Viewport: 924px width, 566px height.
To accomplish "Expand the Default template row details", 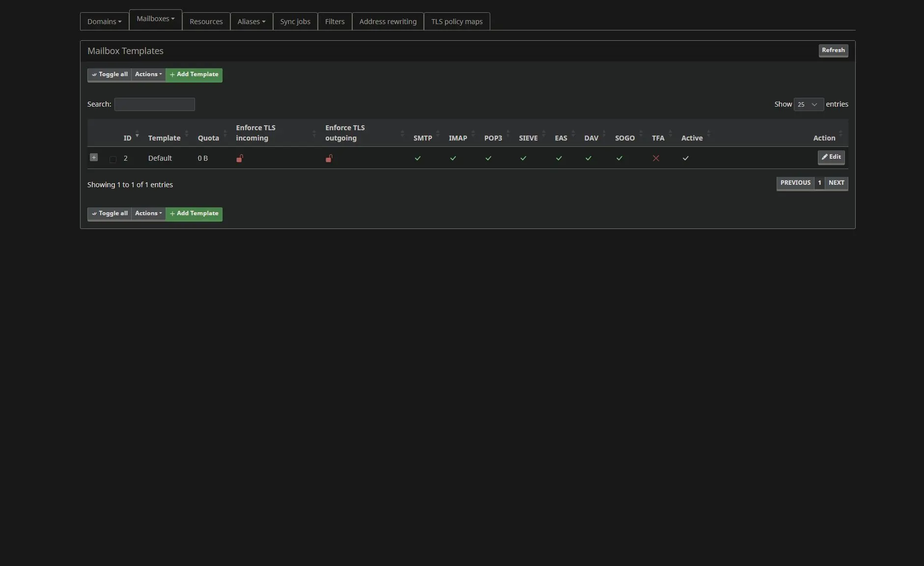I will pyautogui.click(x=94, y=158).
